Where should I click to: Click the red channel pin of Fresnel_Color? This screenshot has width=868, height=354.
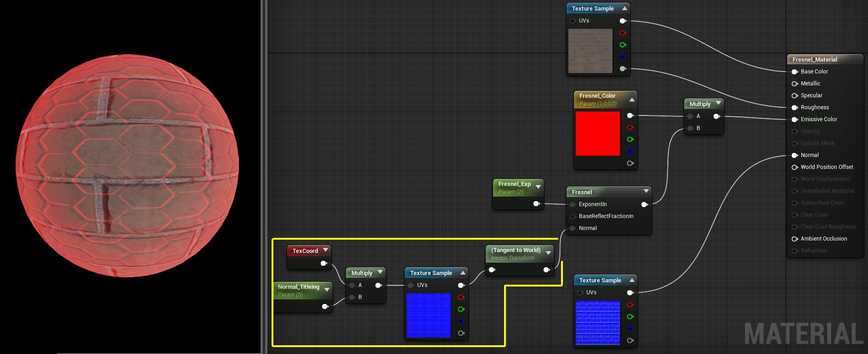click(x=630, y=128)
